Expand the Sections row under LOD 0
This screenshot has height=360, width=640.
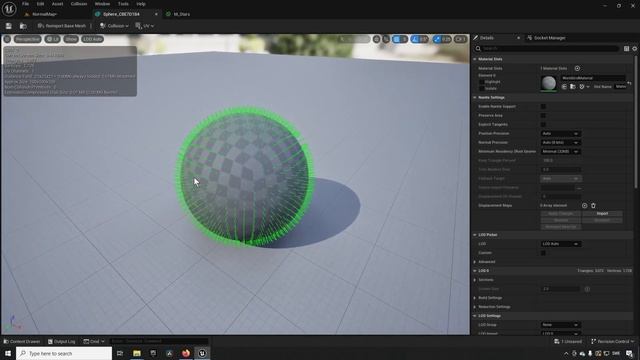(475, 280)
